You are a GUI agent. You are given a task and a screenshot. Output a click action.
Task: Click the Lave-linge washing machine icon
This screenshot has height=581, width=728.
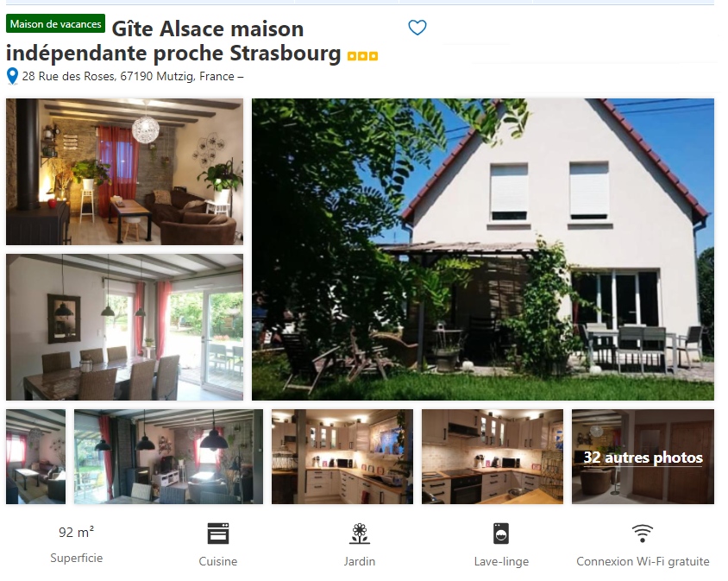[x=501, y=534]
